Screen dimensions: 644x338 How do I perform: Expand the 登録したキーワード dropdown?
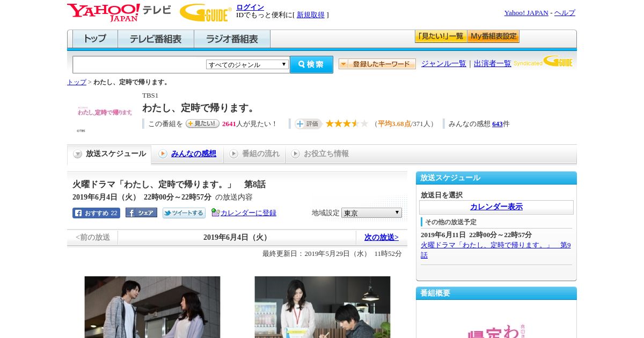tap(377, 64)
